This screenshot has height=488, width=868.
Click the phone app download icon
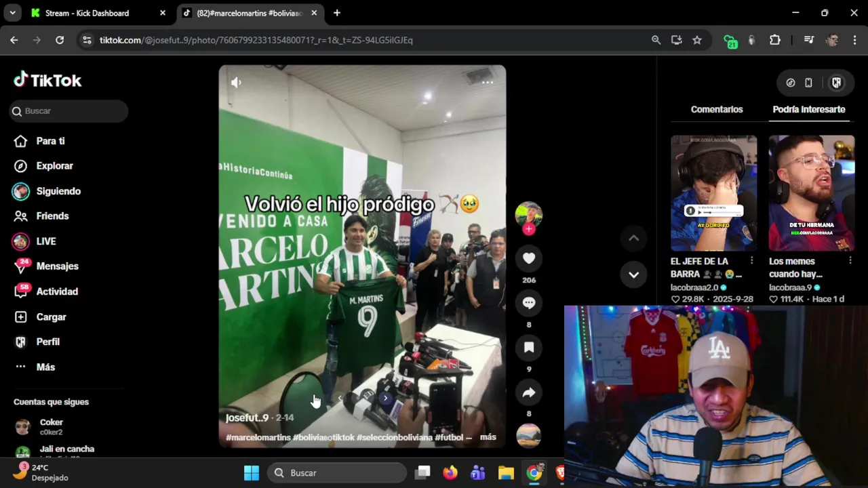808,83
